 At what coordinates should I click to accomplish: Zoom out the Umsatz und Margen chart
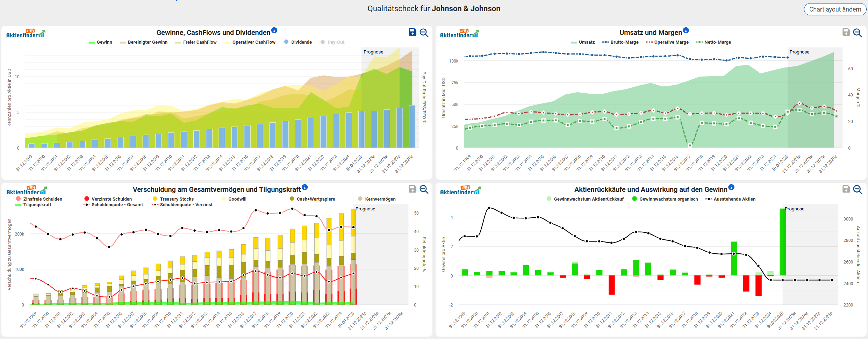[858, 33]
